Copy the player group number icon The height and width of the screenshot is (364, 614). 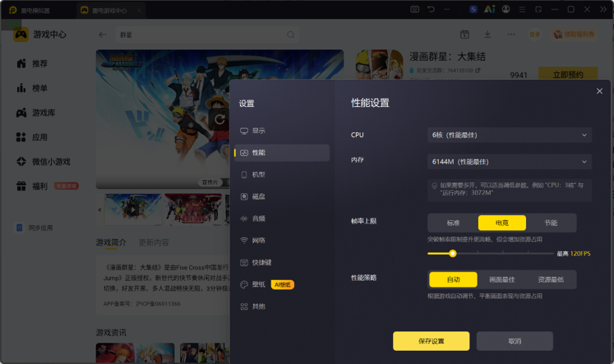point(478,70)
